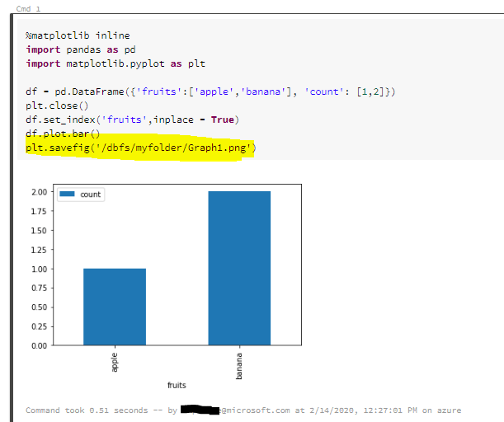Click the highlighted plt.savefig line
This screenshot has width=504, height=422.
click(141, 148)
